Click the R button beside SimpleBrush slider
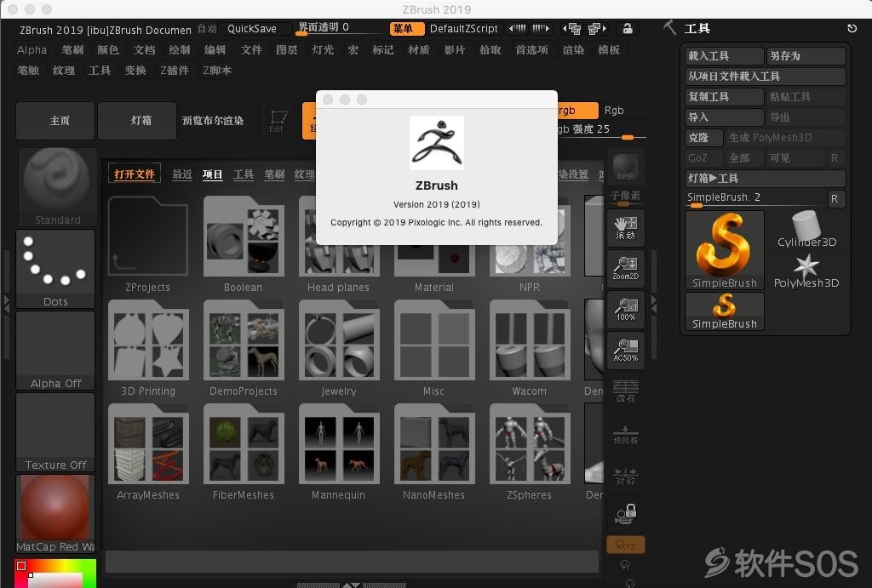Screen dimensions: 872x588 pos(835,199)
